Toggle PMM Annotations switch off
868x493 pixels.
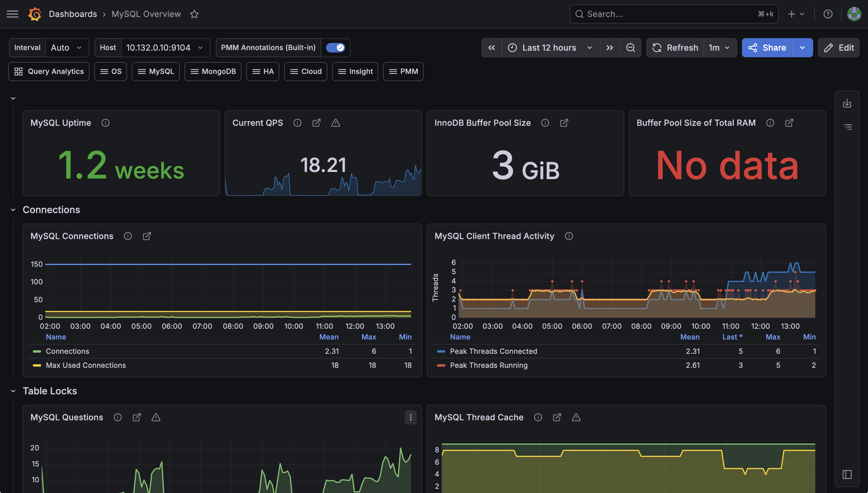pyautogui.click(x=335, y=48)
